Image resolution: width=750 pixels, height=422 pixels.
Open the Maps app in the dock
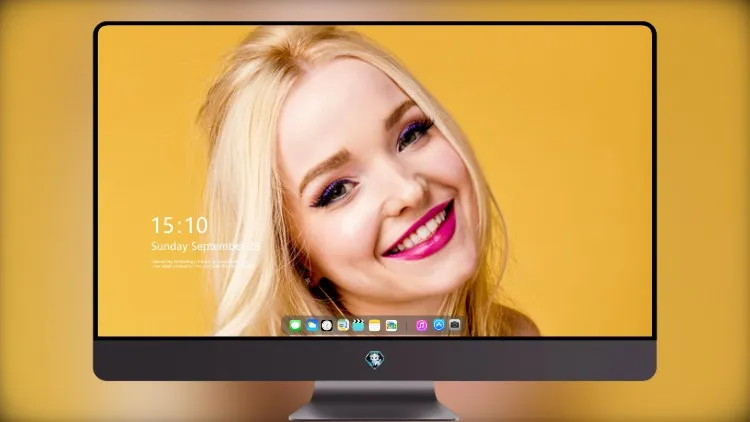coord(342,326)
